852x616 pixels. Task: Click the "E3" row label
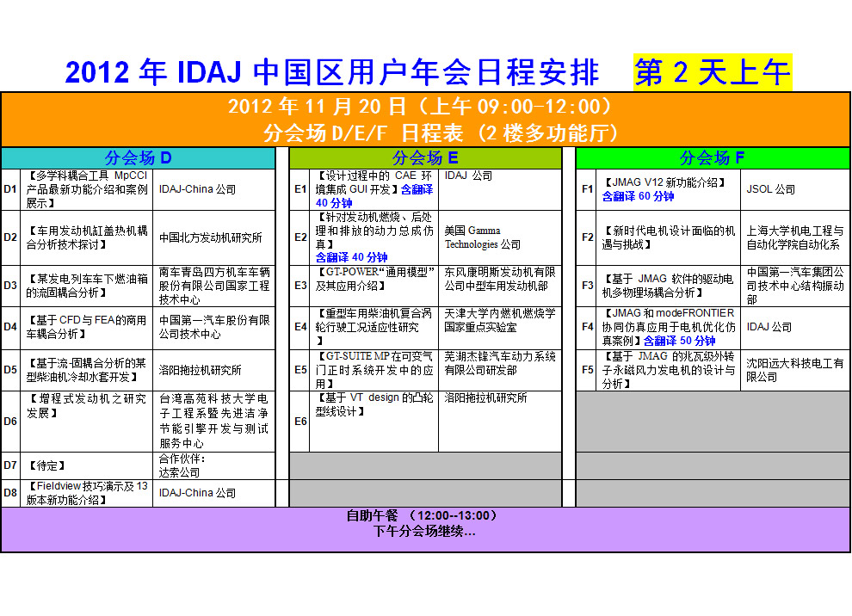click(300, 285)
